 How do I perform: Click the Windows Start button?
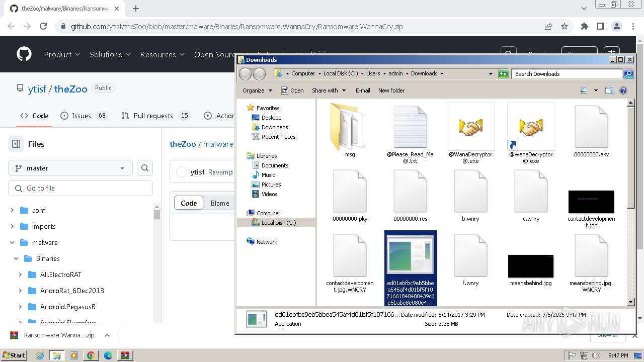click(14, 355)
